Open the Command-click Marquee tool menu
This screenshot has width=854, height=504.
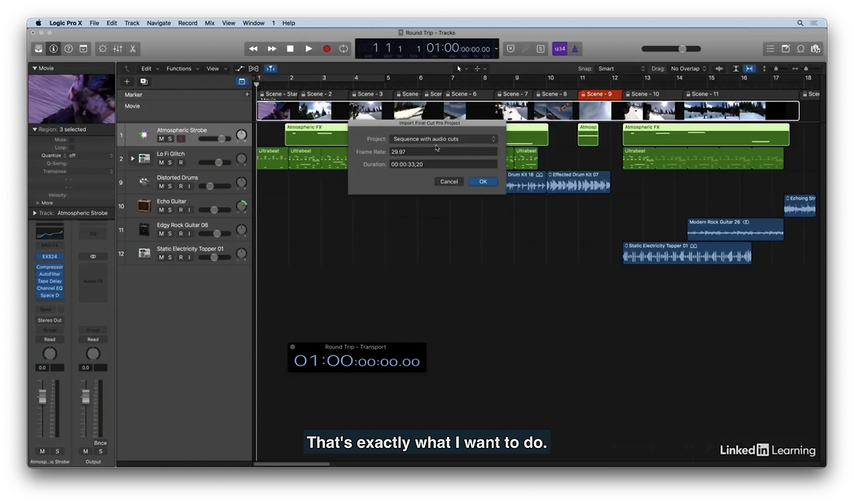point(480,69)
